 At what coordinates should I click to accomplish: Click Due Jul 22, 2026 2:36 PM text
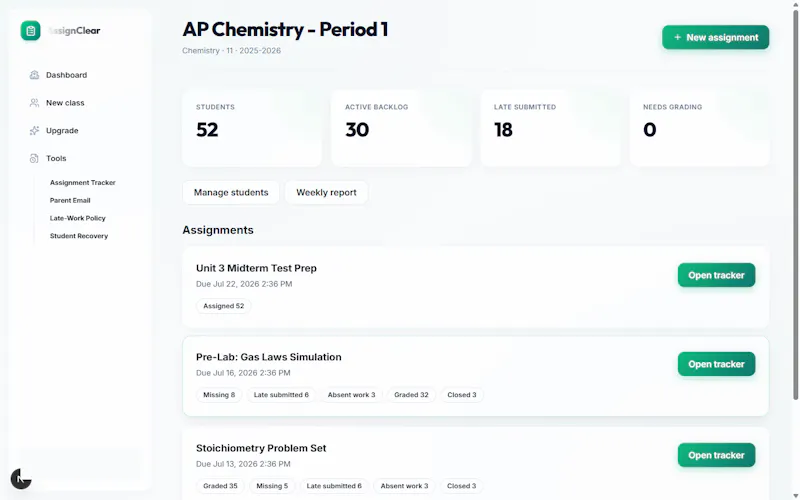(244, 284)
